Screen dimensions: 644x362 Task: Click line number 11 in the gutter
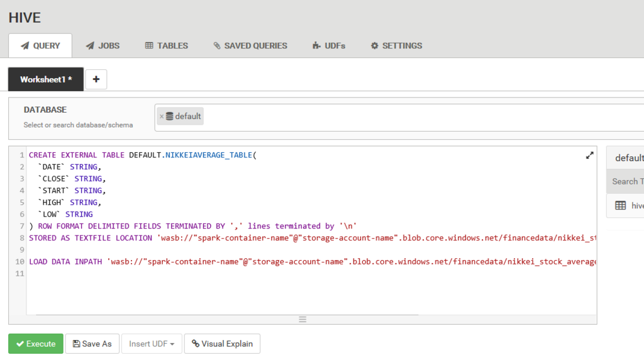pos(19,274)
